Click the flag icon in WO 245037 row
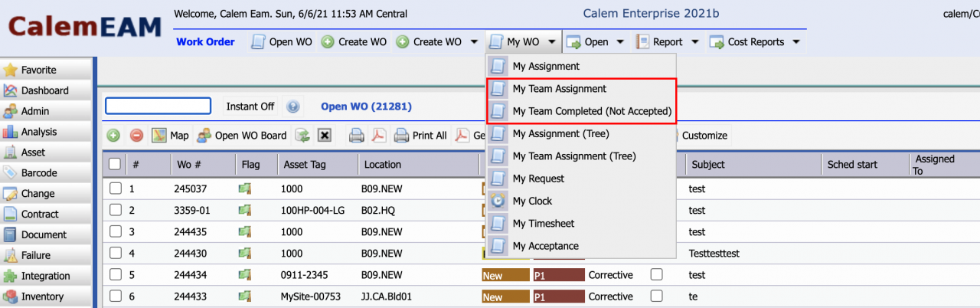980x308 pixels. pos(246,188)
